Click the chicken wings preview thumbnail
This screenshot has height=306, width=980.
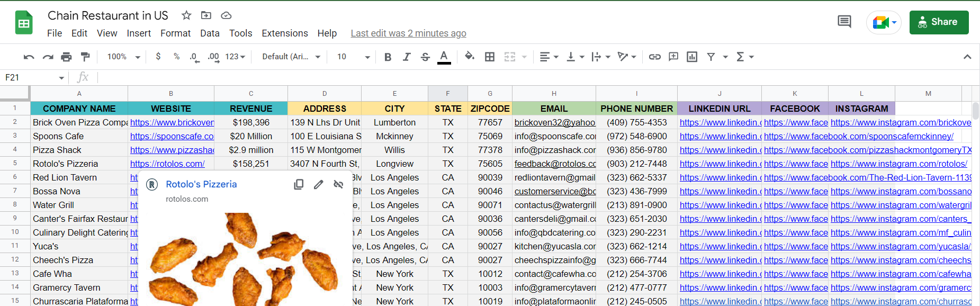point(245,259)
